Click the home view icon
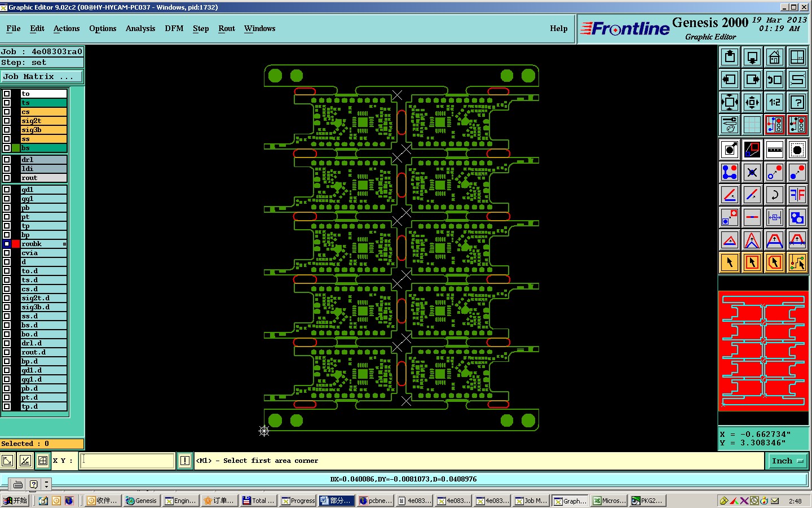 tap(775, 57)
